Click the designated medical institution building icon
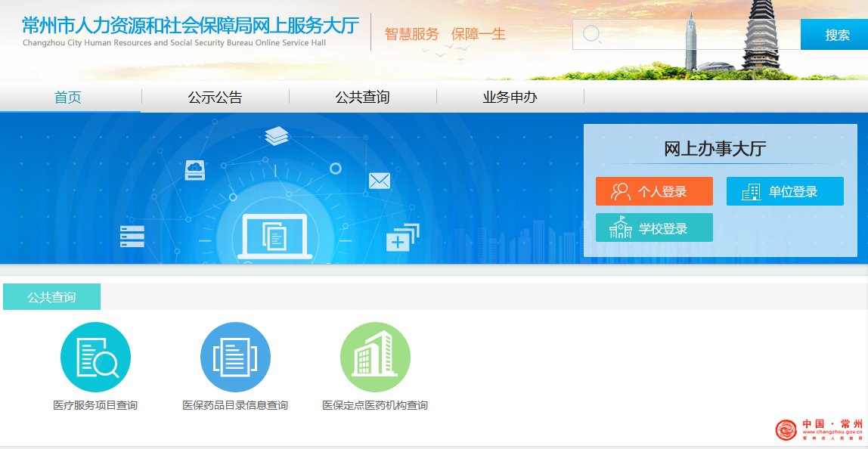868x449 pixels. tap(375, 357)
